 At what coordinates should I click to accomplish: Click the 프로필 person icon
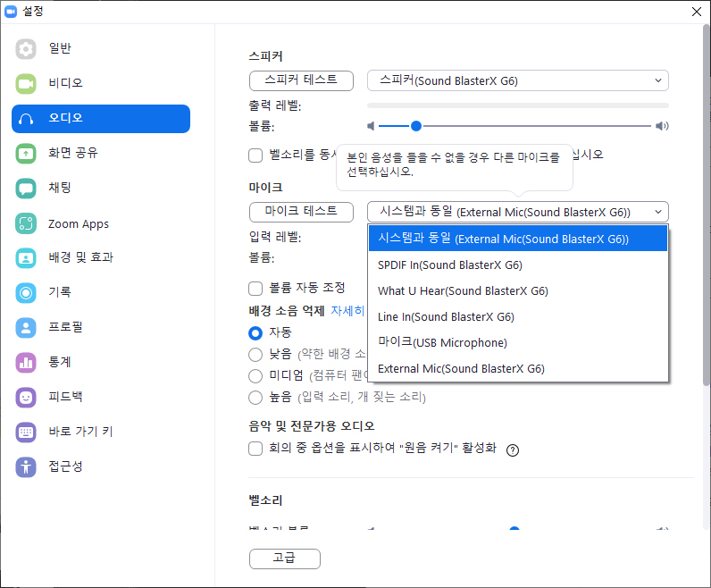(26, 328)
